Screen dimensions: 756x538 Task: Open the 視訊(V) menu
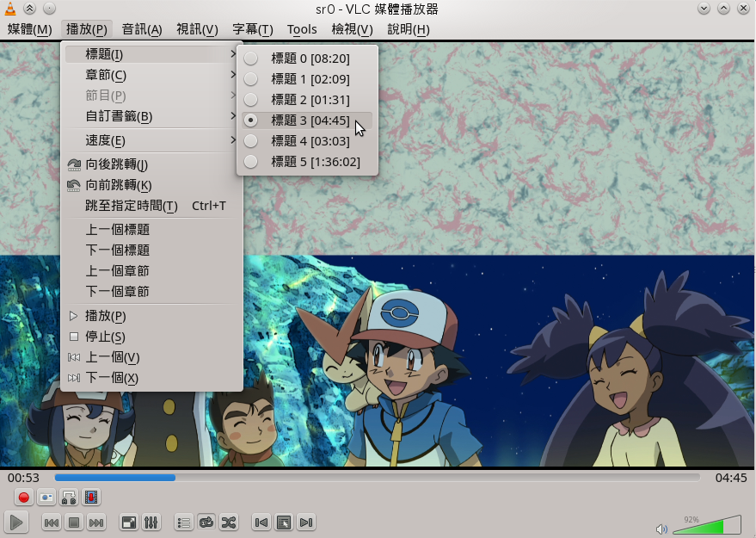[x=197, y=29]
